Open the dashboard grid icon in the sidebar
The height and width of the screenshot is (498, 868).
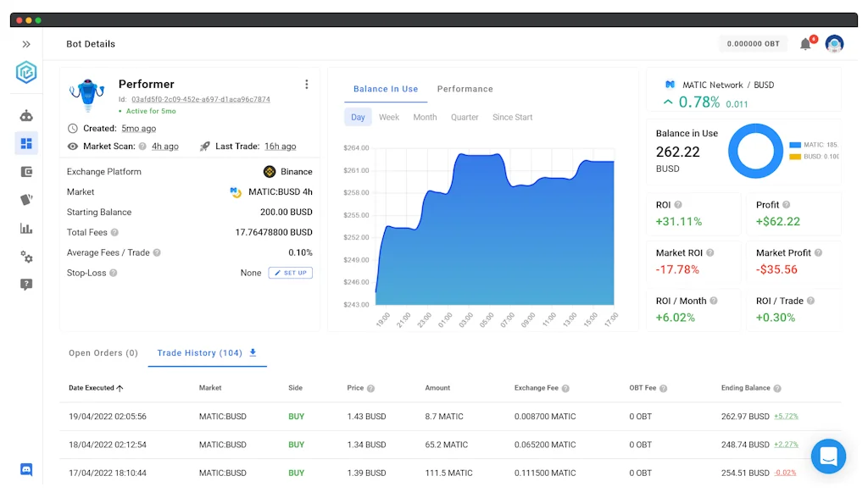pos(26,143)
